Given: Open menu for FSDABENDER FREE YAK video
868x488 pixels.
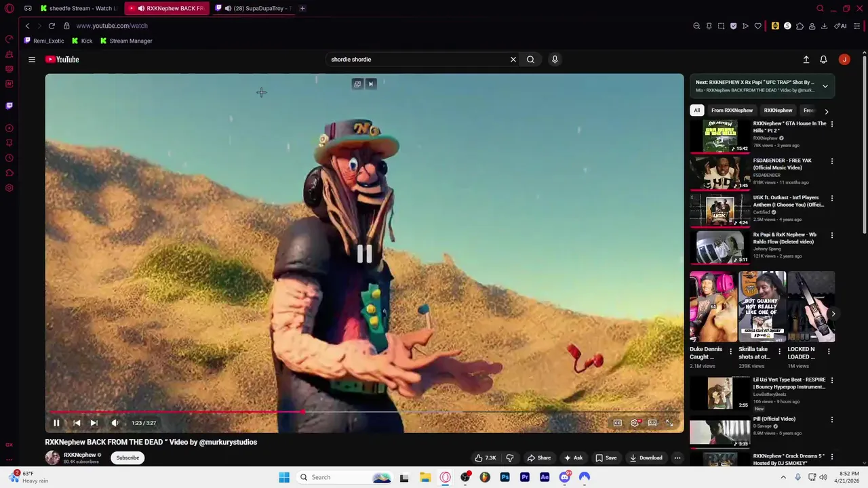Looking at the screenshot, I should [832, 161].
